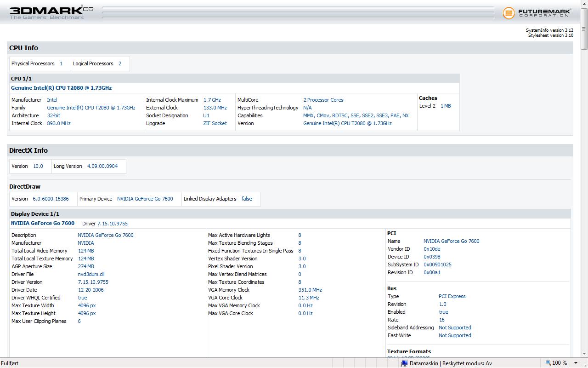Image resolution: width=588 pixels, height=368 pixels.
Task: Click the SubSystem ID value 0x00901025
Action: point(437,264)
